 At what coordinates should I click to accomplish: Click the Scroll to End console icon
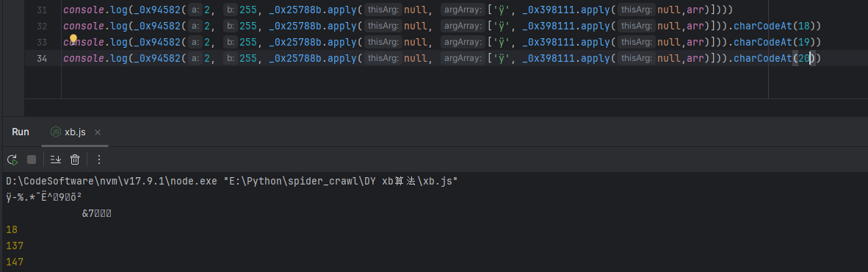click(55, 160)
